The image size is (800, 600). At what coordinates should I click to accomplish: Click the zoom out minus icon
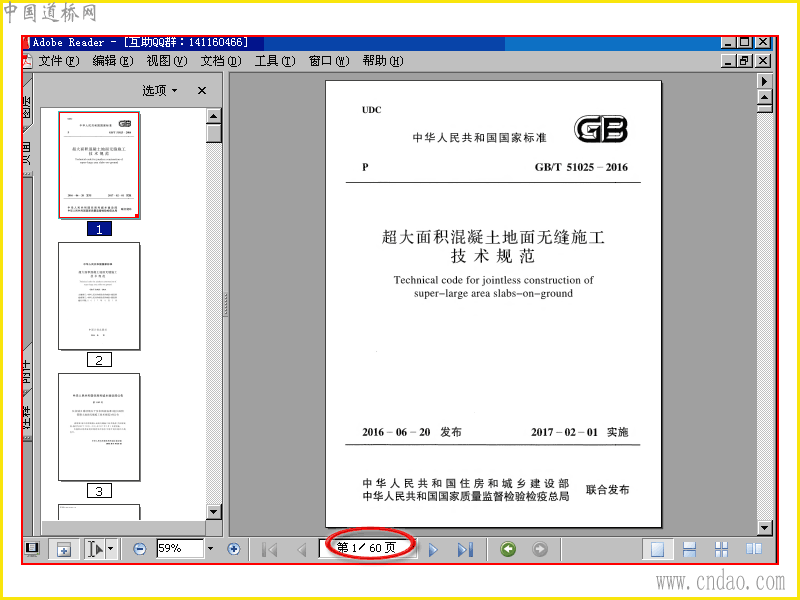tap(139, 549)
